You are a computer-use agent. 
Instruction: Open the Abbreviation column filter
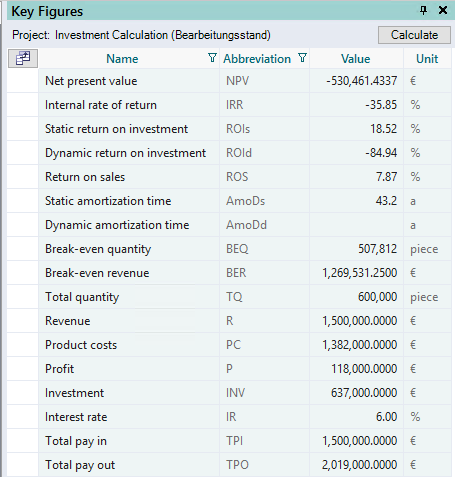click(x=302, y=58)
